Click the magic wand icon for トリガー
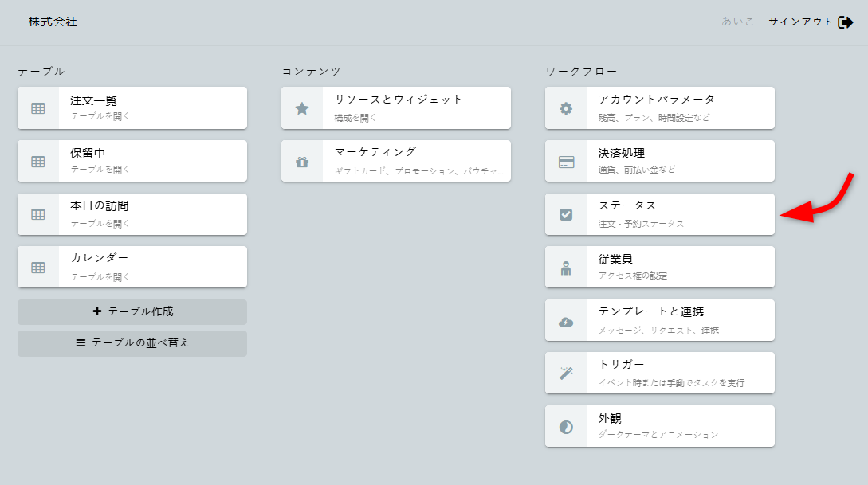Screen dimensions: 868x485 (566, 374)
